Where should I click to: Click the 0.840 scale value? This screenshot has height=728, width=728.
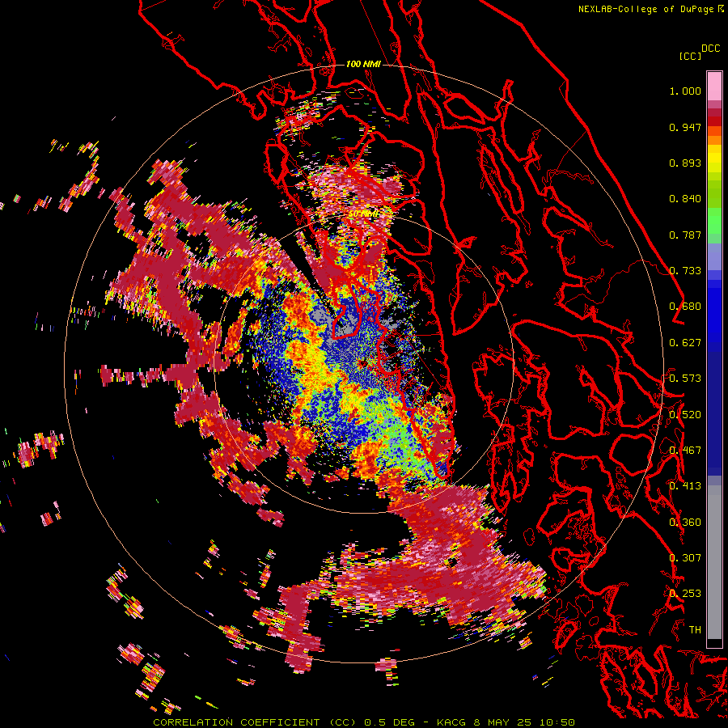click(685, 199)
